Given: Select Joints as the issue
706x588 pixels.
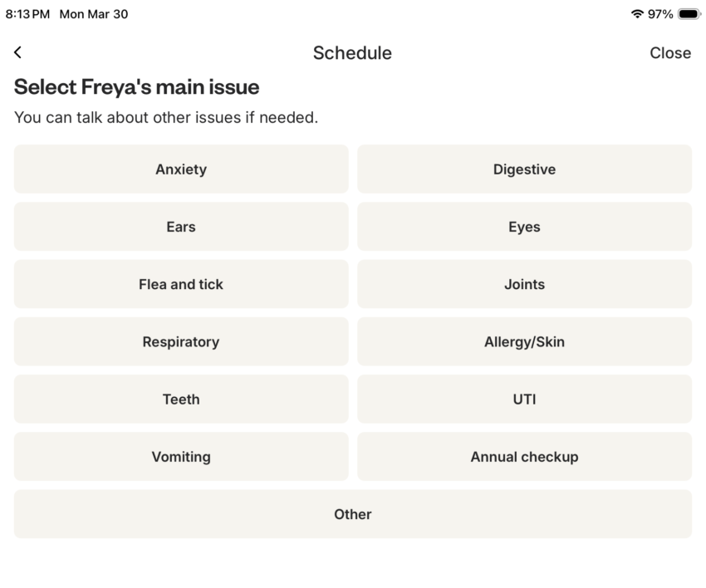Looking at the screenshot, I should 524,284.
